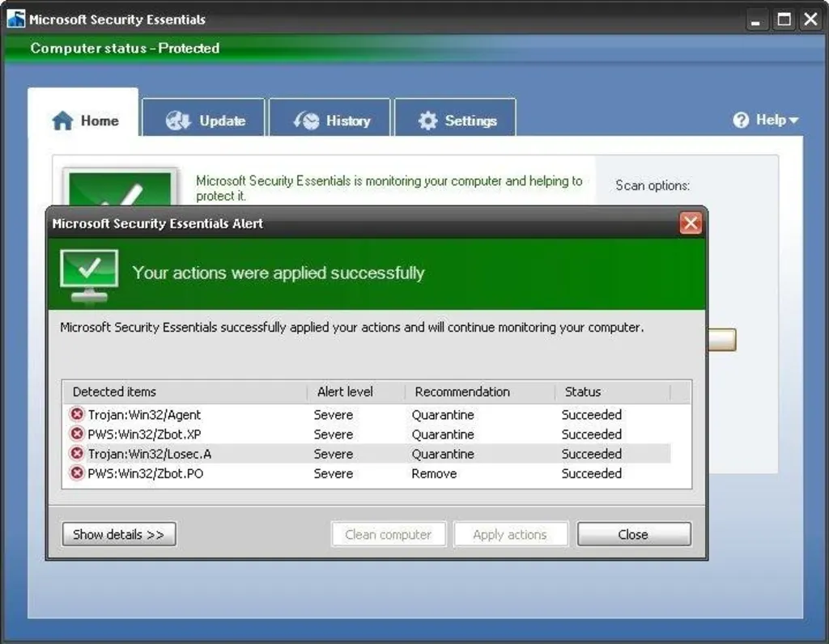The image size is (829, 644).
Task: Click the Help question mark icon
Action: pos(741,120)
